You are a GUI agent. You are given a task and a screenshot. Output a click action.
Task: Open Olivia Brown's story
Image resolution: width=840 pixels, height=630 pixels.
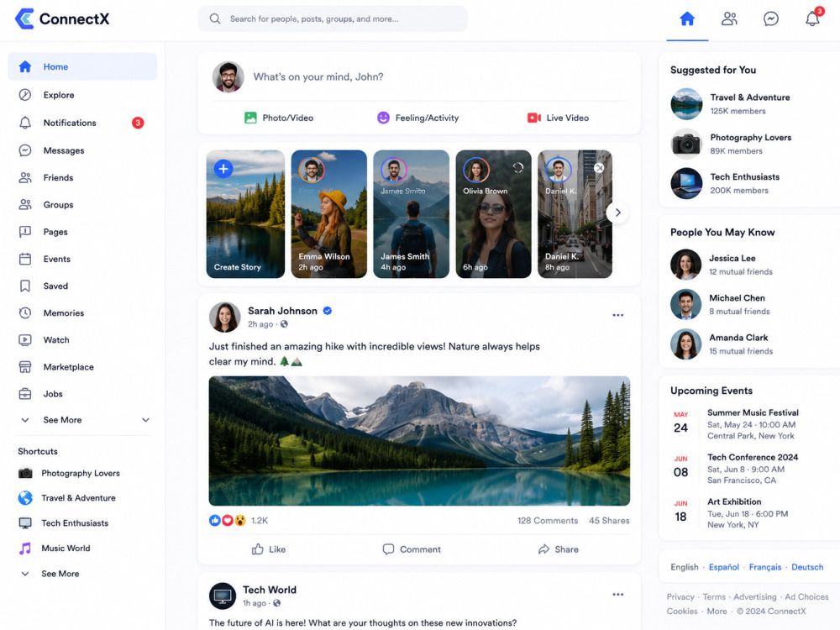coord(493,213)
